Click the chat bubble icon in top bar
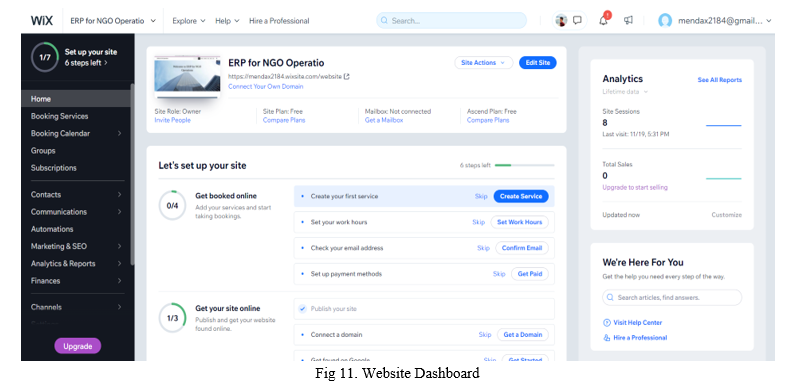This screenshot has width=800, height=392. pos(578,20)
